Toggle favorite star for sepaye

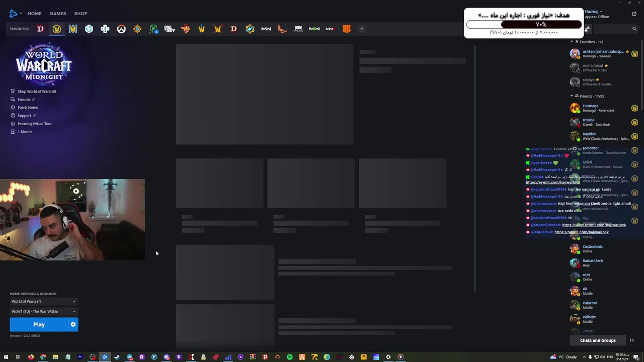click(x=597, y=79)
